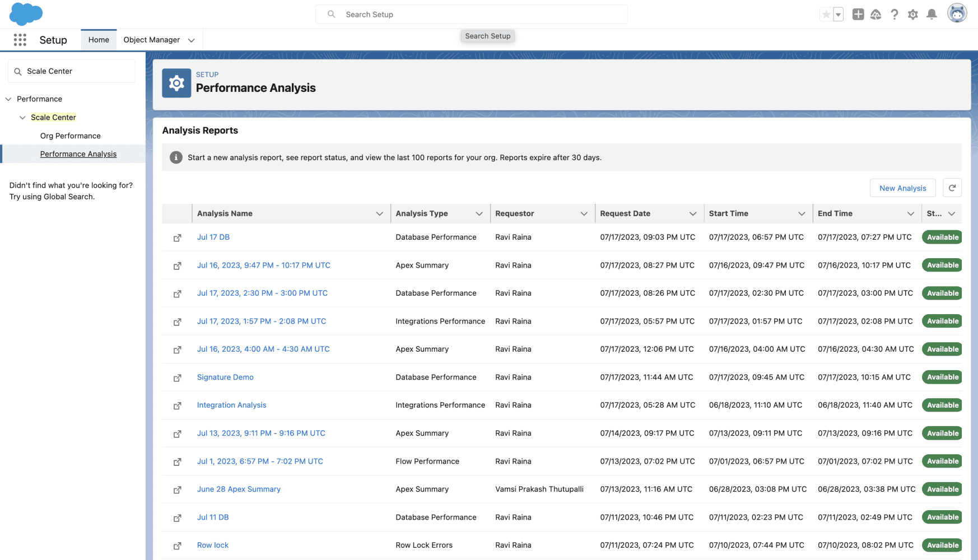Click Row Lock Errors analysis type cell

[x=424, y=545]
